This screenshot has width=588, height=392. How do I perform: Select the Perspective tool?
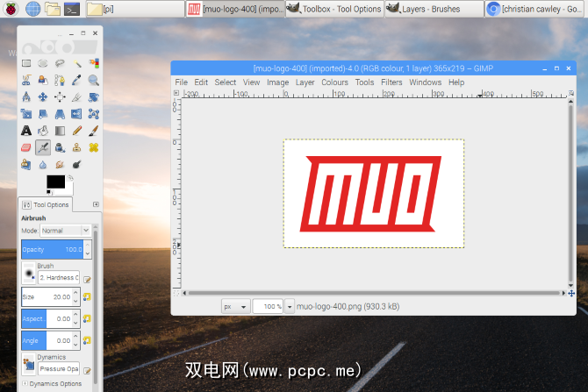pos(60,114)
